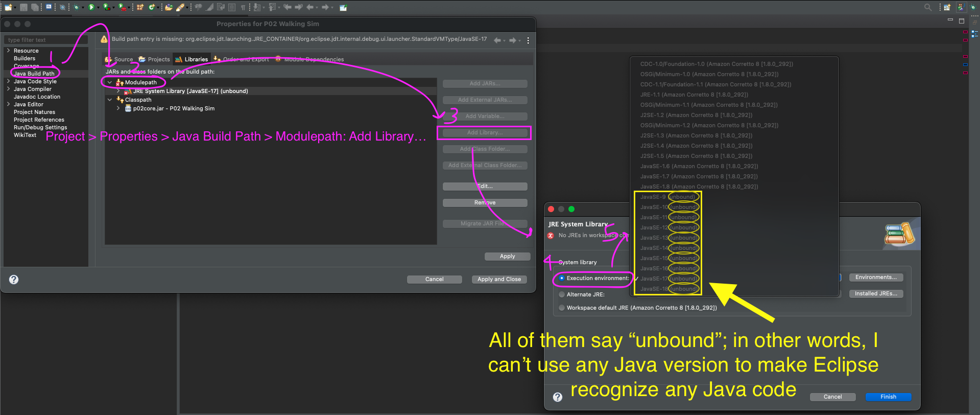
Task: Select the Execution environment radio button
Action: pos(562,278)
